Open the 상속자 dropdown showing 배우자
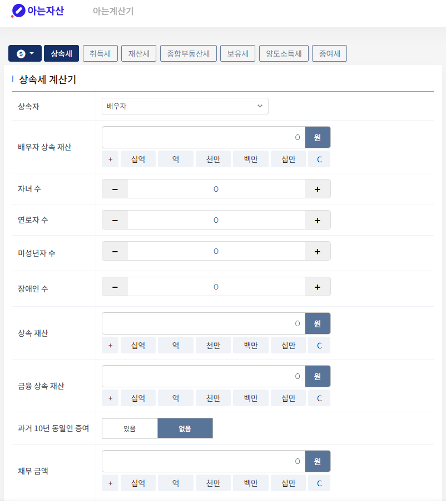The height and width of the screenshot is (504, 446). point(185,106)
